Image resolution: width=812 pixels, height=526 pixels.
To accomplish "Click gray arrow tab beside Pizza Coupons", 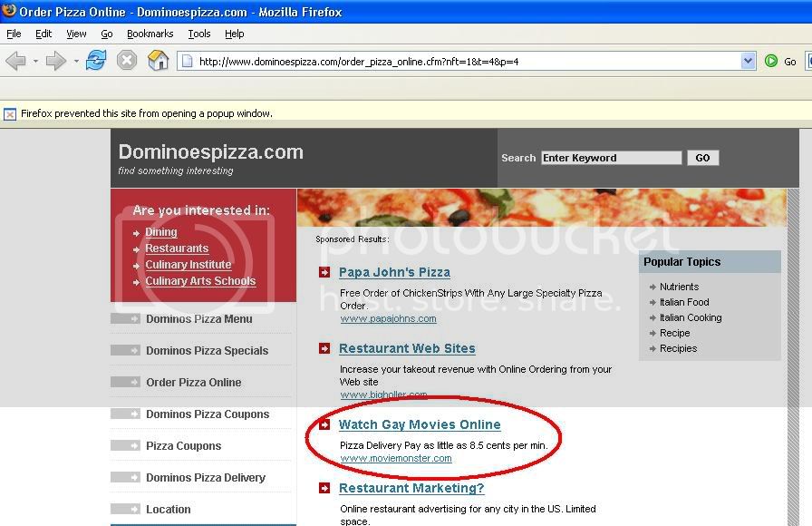I will 125,445.
